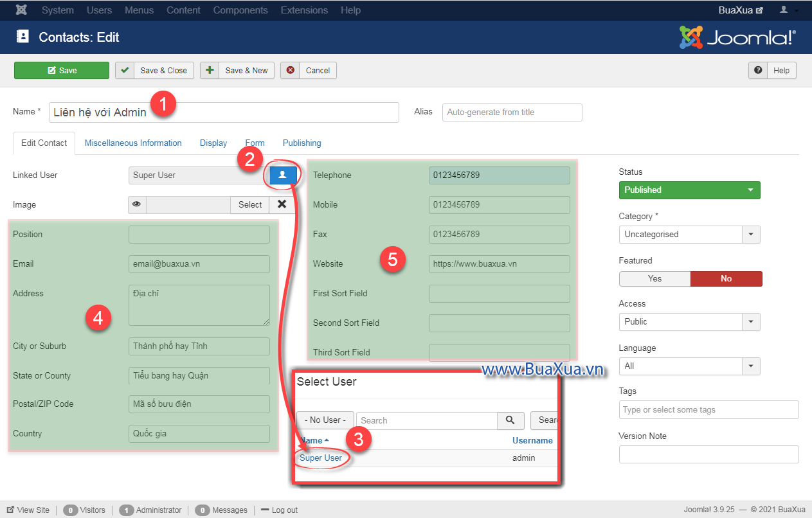This screenshot has height=518, width=812.
Task: Open the Menus menu
Action: (x=140, y=10)
